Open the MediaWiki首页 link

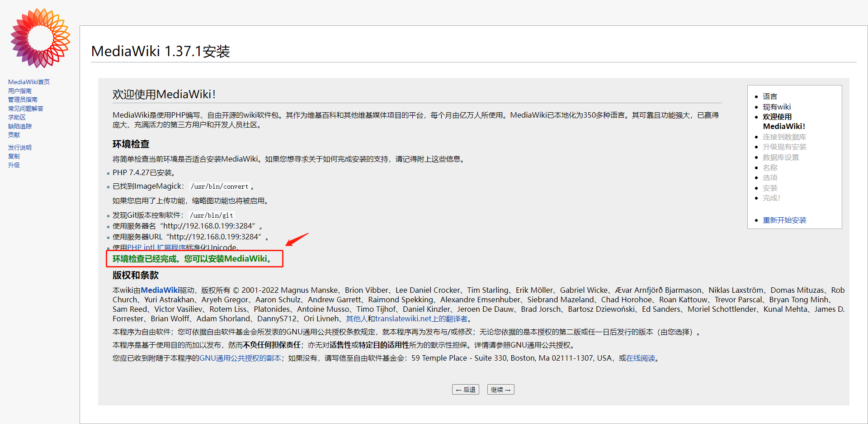[28, 82]
